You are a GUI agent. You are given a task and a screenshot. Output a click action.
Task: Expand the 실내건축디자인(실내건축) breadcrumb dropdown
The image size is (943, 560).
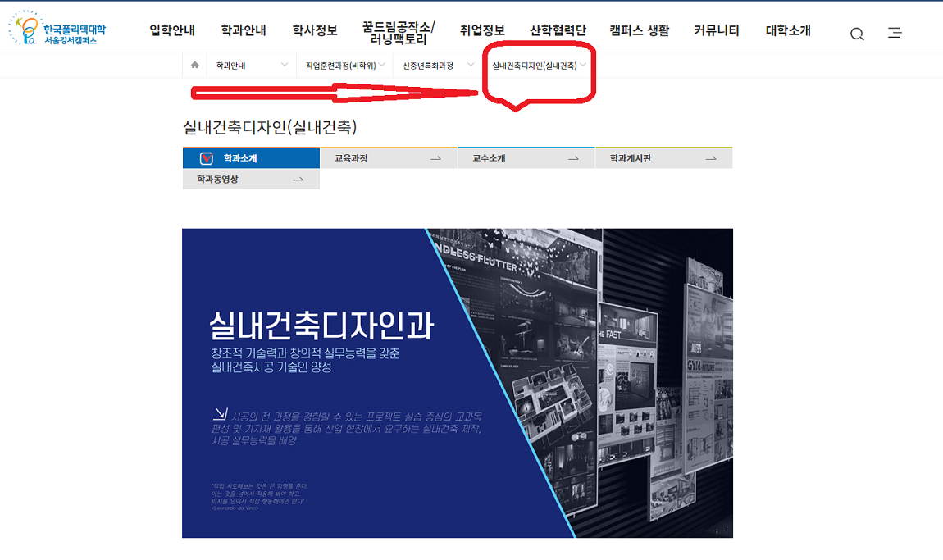[x=583, y=65]
